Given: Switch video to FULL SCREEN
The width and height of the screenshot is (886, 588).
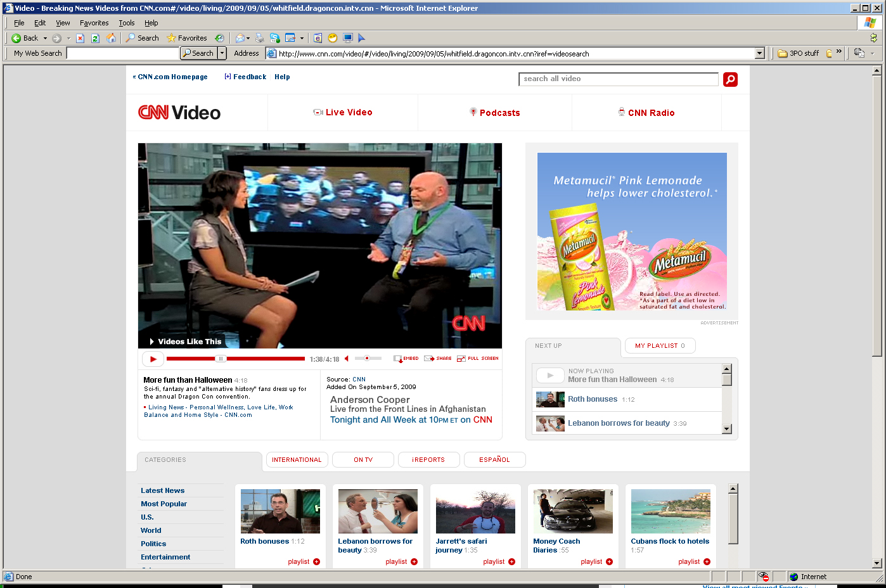Looking at the screenshot, I should point(478,359).
